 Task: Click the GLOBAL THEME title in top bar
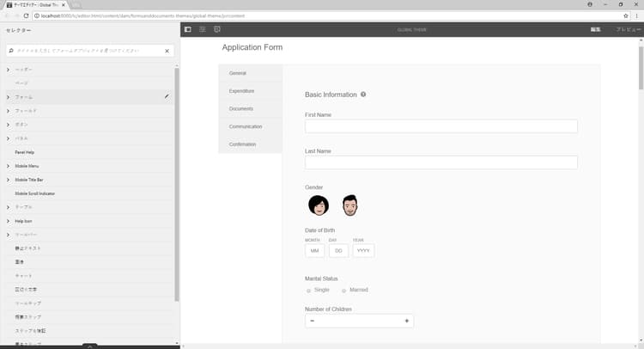[411, 29]
